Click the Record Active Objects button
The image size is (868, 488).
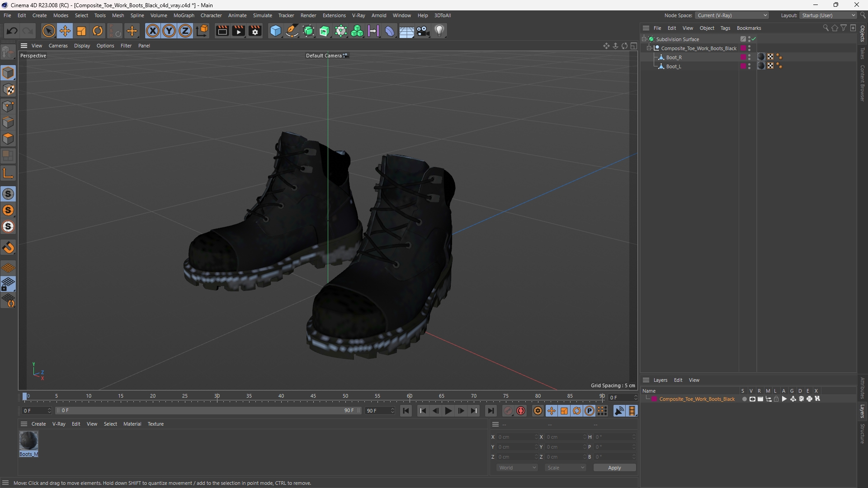click(508, 411)
